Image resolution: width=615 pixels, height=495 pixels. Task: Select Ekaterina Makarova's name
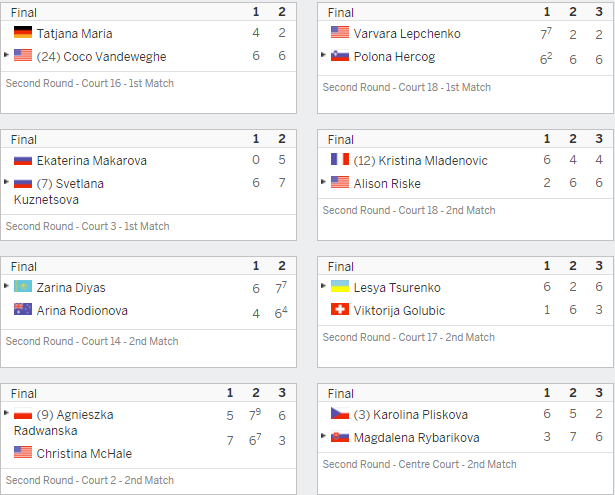(x=92, y=160)
